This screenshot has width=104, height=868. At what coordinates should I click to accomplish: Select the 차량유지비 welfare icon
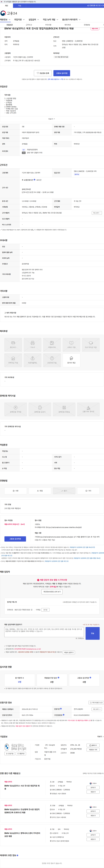tap(52, 345)
